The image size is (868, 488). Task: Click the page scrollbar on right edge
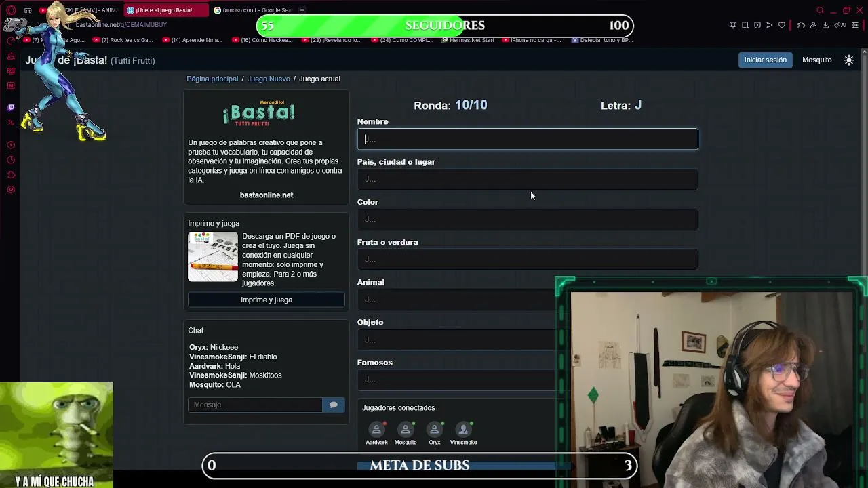pyautogui.click(x=865, y=163)
